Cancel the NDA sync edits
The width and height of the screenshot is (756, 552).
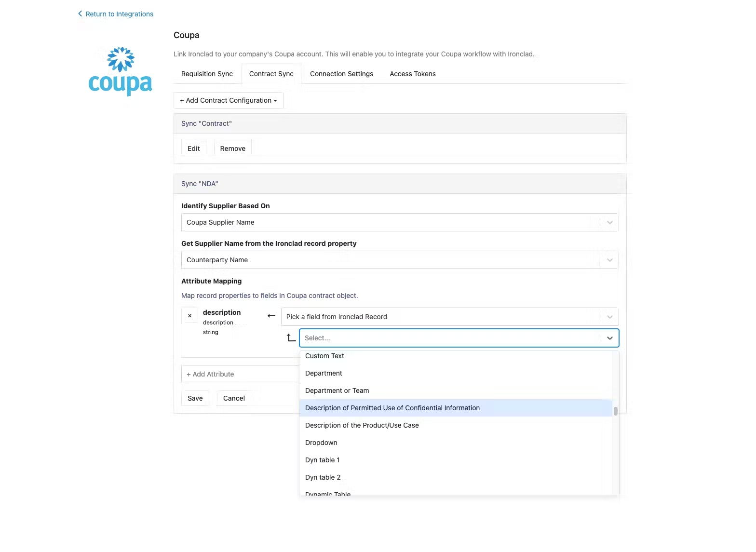click(x=234, y=398)
